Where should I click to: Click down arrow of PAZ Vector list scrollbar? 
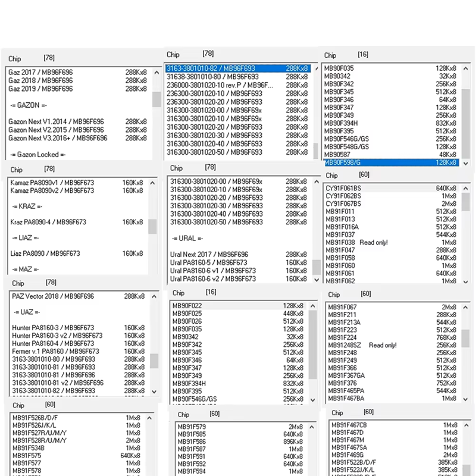pos(154,392)
